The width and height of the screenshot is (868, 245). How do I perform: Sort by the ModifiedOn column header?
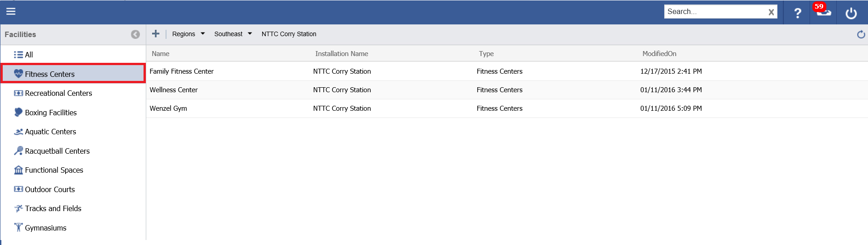click(x=659, y=54)
